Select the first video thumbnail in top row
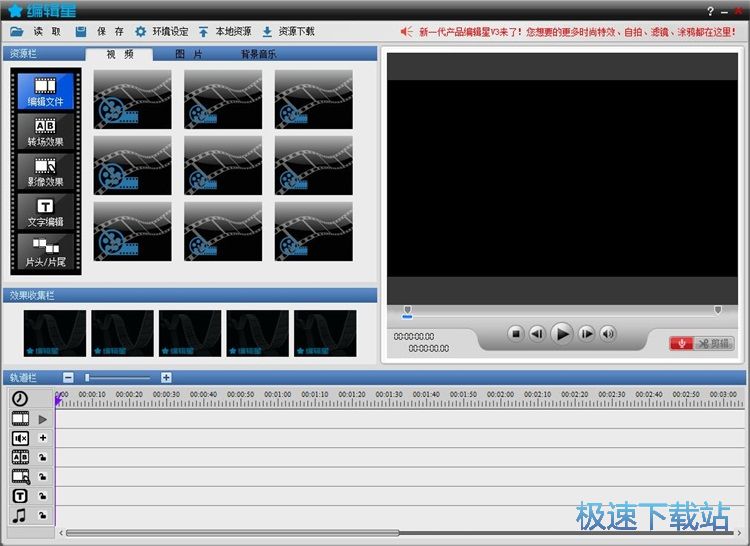 coord(132,99)
